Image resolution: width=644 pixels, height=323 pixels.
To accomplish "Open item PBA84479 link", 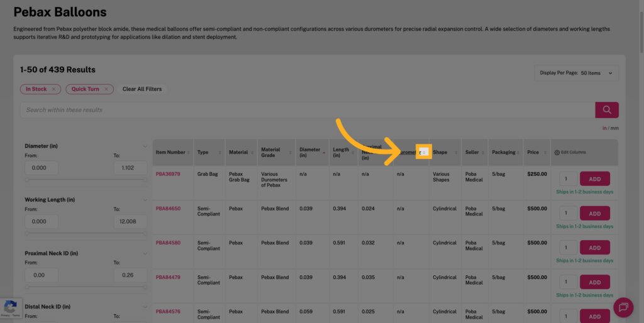I will click(x=168, y=277).
